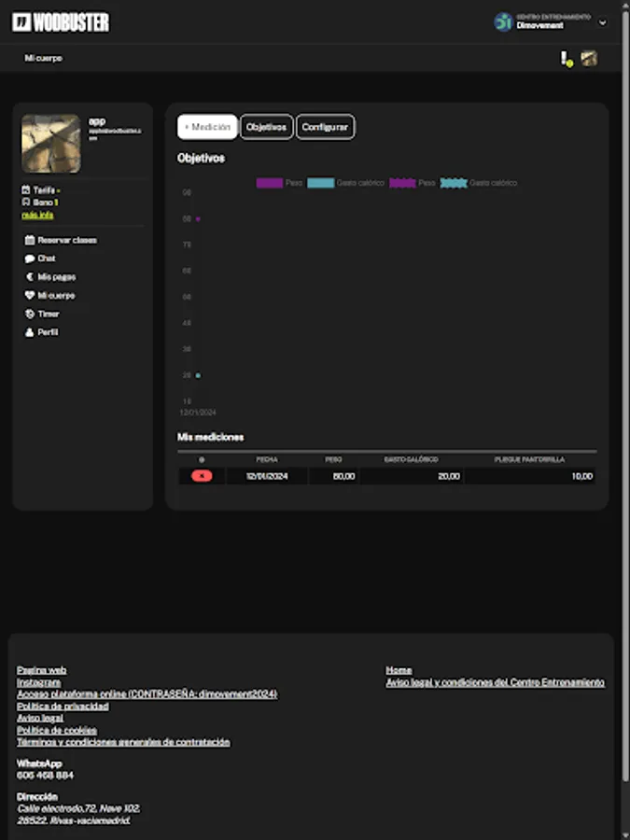Screen dimensions: 630x840
Task: Open the Objetivos button
Action: tap(266, 127)
